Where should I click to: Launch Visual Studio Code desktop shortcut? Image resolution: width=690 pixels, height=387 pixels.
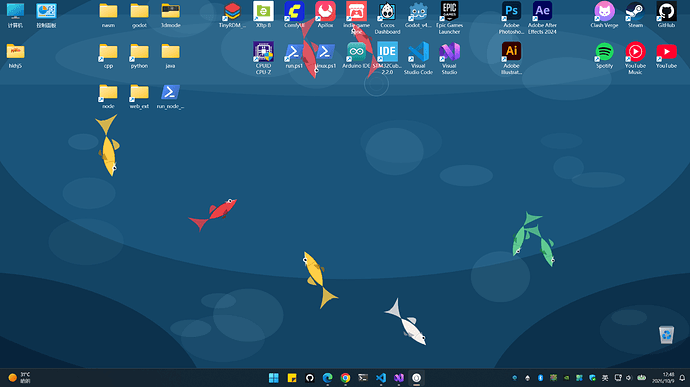tap(418, 58)
